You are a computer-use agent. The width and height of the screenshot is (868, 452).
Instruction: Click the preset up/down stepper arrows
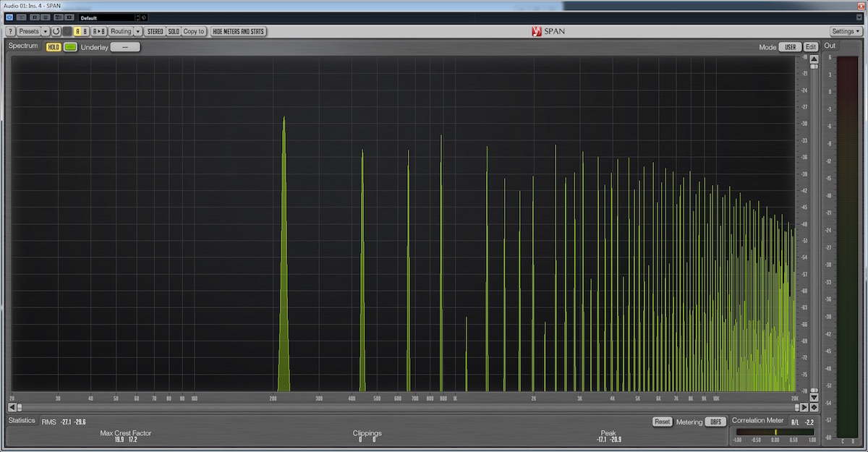pos(137,17)
